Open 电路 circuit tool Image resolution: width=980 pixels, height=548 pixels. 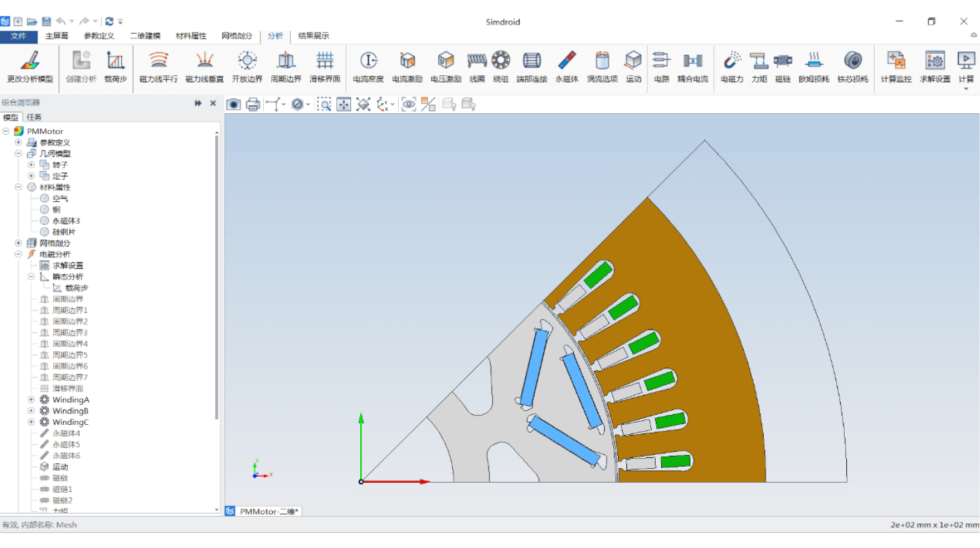point(661,67)
